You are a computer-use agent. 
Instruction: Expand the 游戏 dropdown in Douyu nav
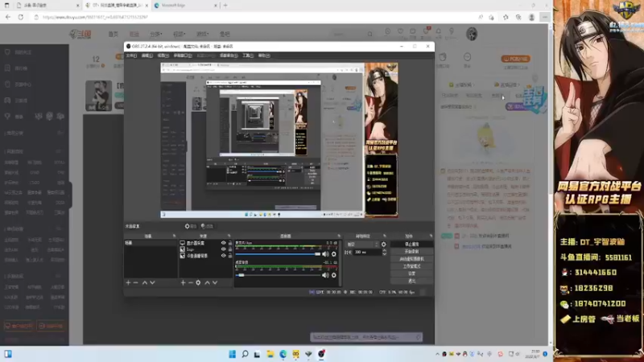click(x=203, y=34)
